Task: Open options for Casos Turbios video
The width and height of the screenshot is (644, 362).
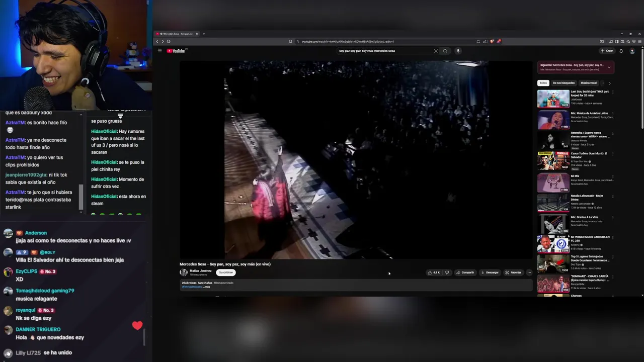Action: [x=613, y=154]
